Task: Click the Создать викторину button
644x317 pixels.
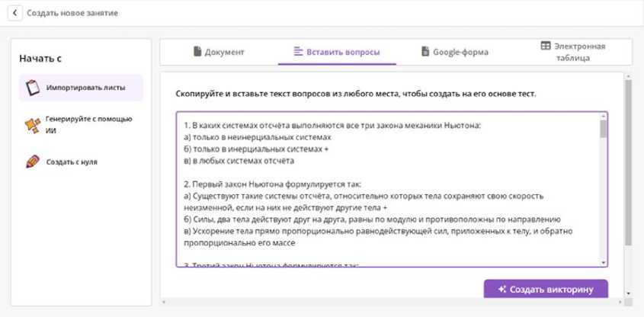Action: pyautogui.click(x=546, y=289)
